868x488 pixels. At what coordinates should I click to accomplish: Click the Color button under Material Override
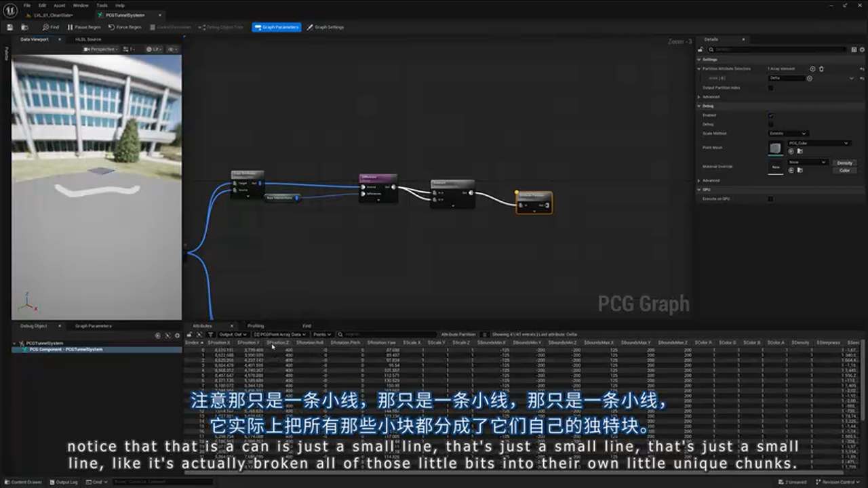[x=845, y=170]
